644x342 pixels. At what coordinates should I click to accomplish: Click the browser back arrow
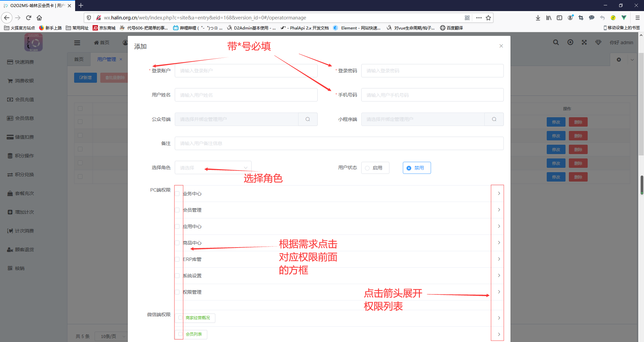point(7,18)
